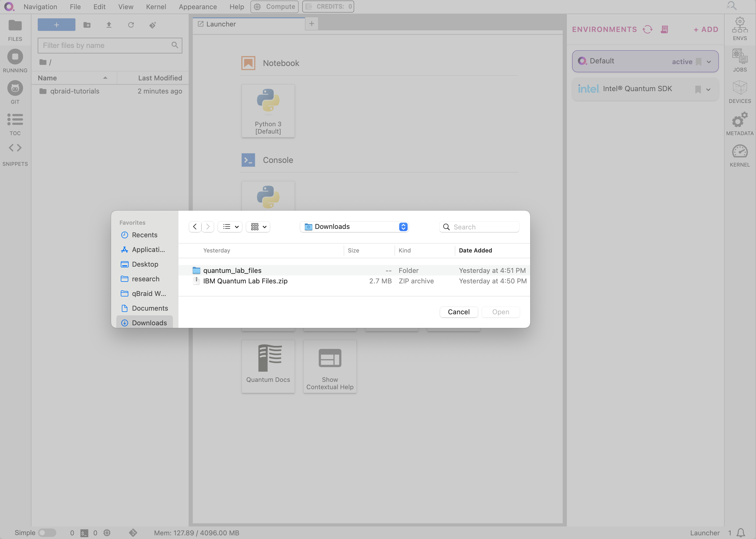Open the Running sessions panel
The image size is (756, 539).
(15, 61)
